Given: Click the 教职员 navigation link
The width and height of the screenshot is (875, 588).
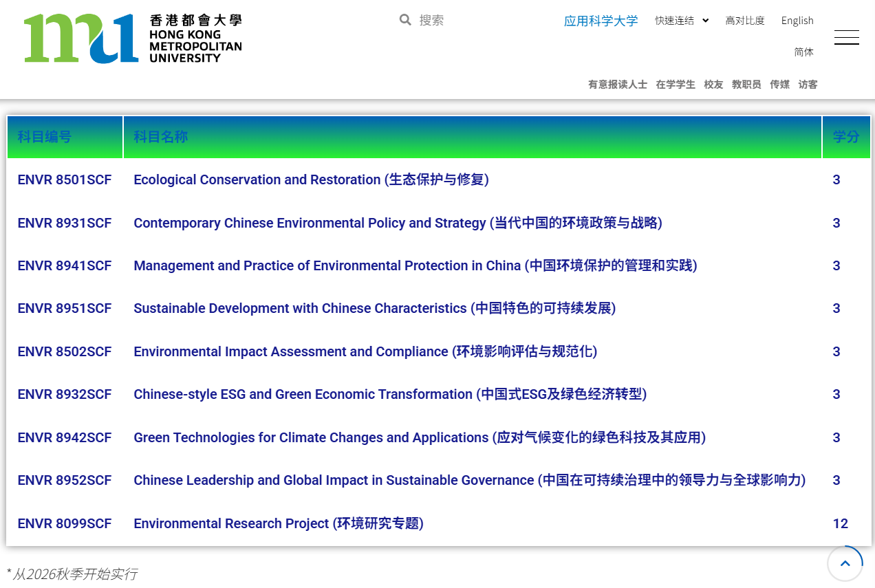Looking at the screenshot, I should [746, 84].
